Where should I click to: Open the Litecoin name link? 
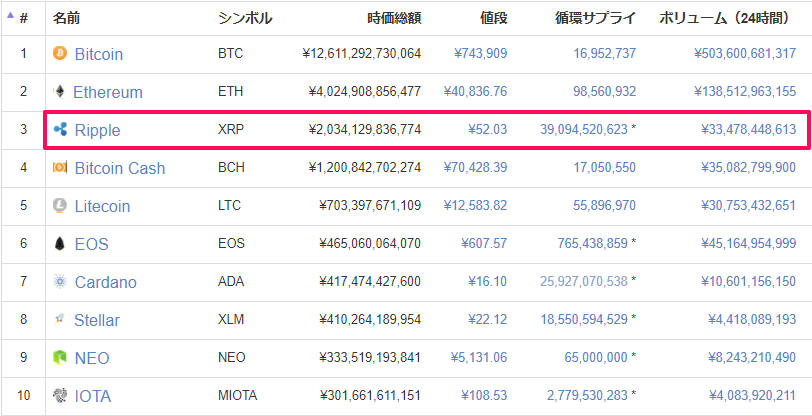tap(103, 206)
